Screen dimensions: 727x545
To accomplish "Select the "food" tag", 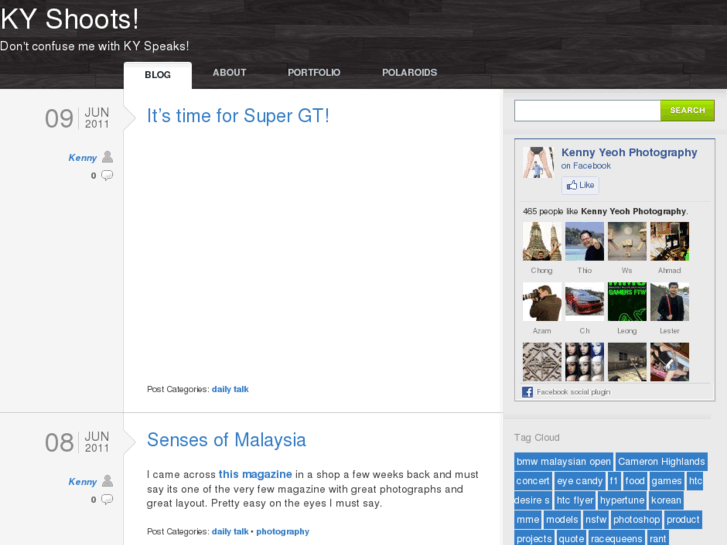I will click(x=635, y=481).
